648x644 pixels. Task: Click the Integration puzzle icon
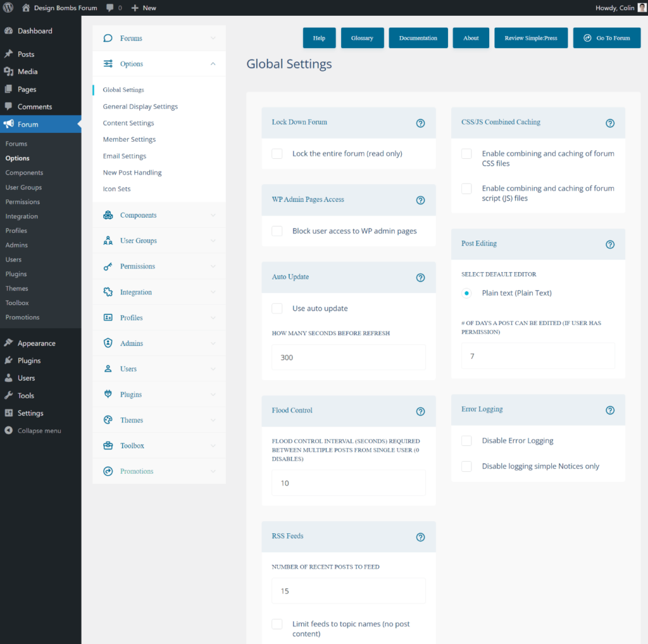[108, 292]
